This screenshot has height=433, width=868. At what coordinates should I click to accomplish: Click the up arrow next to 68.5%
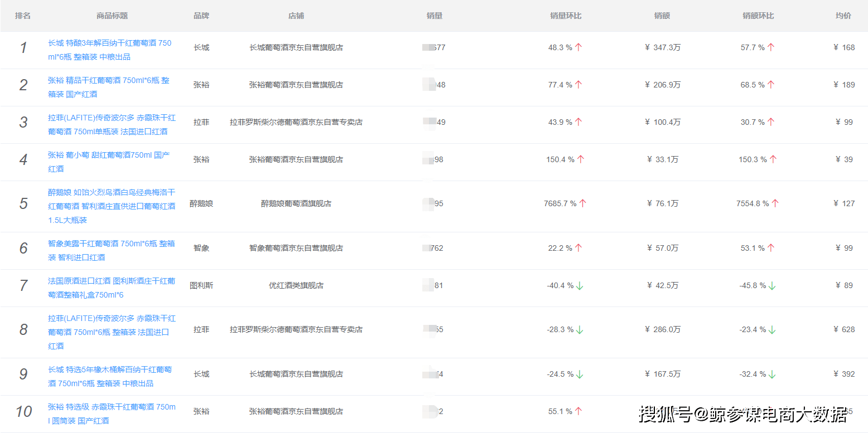click(x=771, y=84)
